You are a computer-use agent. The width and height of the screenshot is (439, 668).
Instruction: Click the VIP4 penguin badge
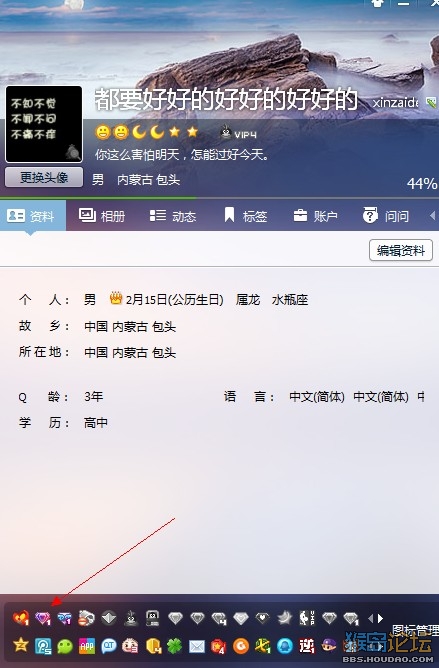point(238,134)
